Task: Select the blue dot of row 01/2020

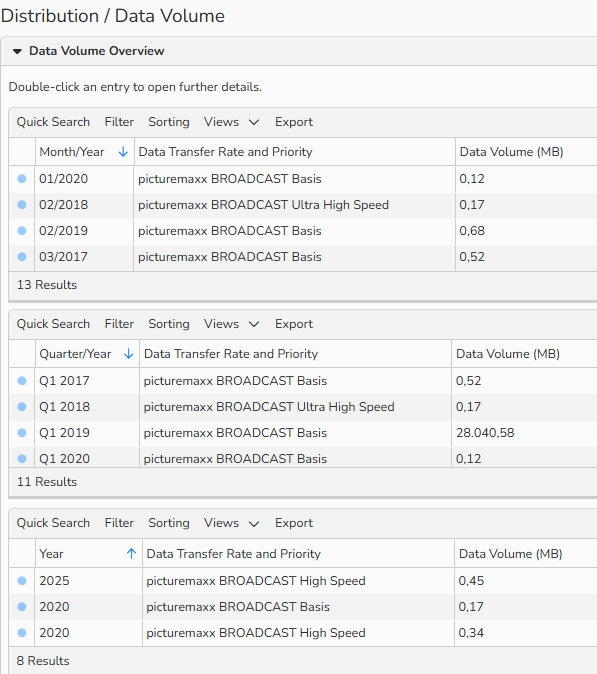Action: click(x=22, y=179)
